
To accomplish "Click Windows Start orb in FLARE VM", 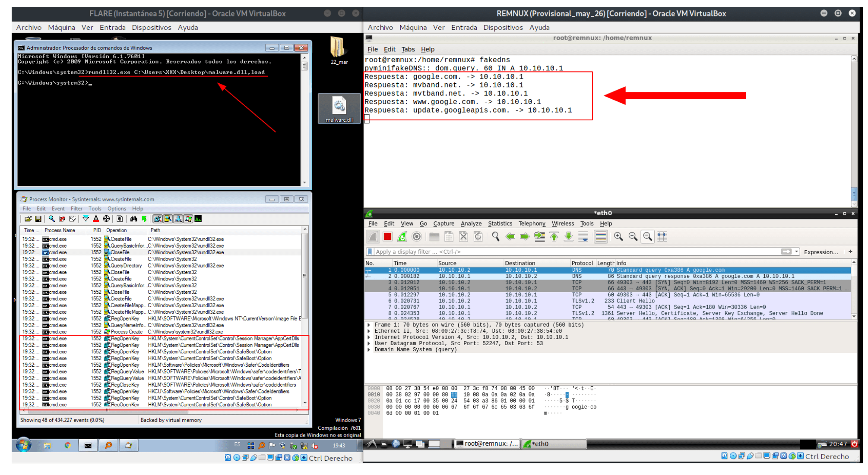I will (x=24, y=445).
